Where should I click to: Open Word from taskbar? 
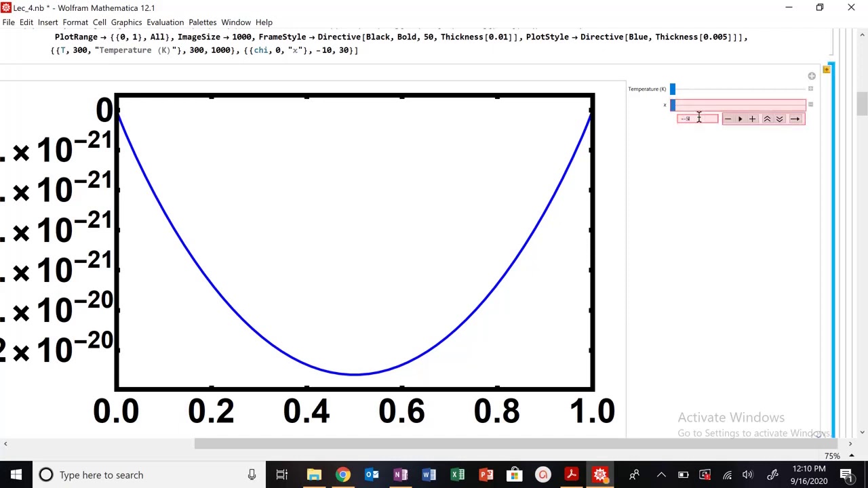tap(429, 474)
